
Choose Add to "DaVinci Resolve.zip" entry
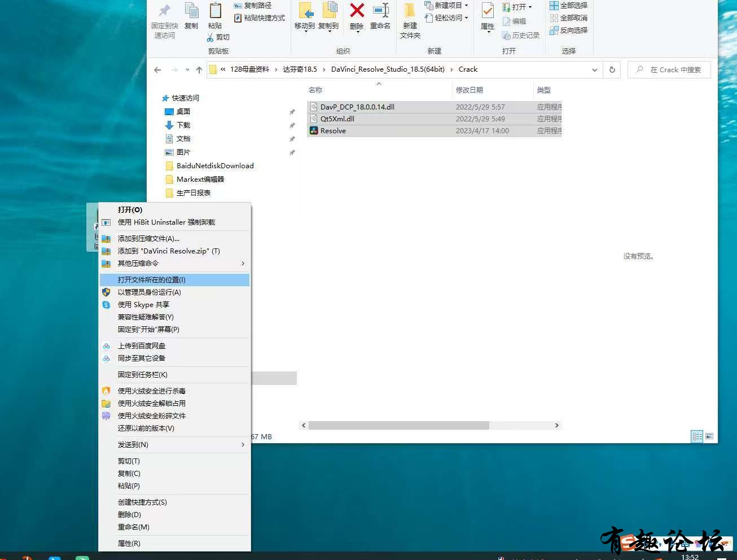coord(174,251)
